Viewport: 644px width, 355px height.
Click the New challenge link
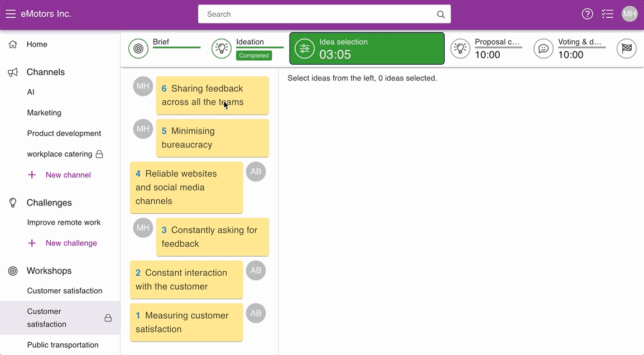pyautogui.click(x=71, y=243)
